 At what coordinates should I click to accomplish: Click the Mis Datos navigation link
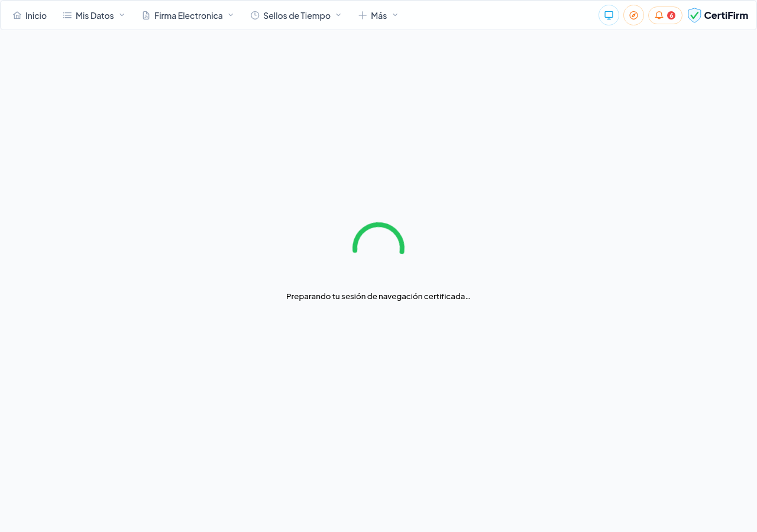click(x=94, y=15)
